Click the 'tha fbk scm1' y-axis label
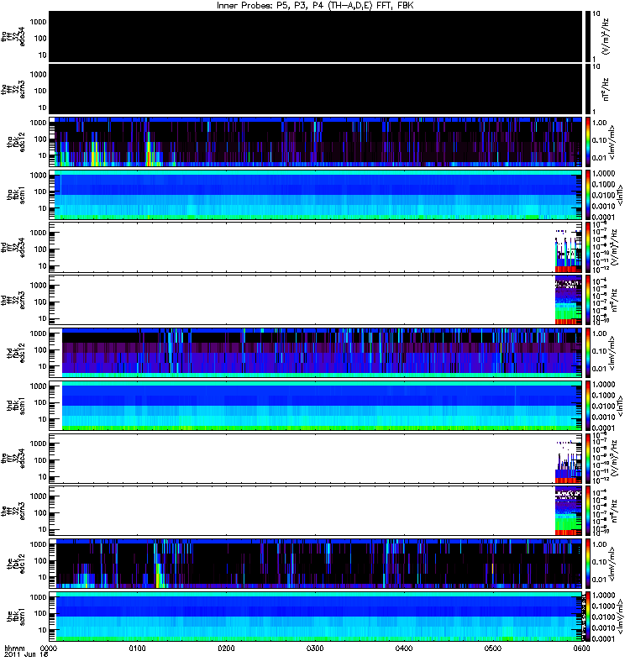 [x=16, y=195]
